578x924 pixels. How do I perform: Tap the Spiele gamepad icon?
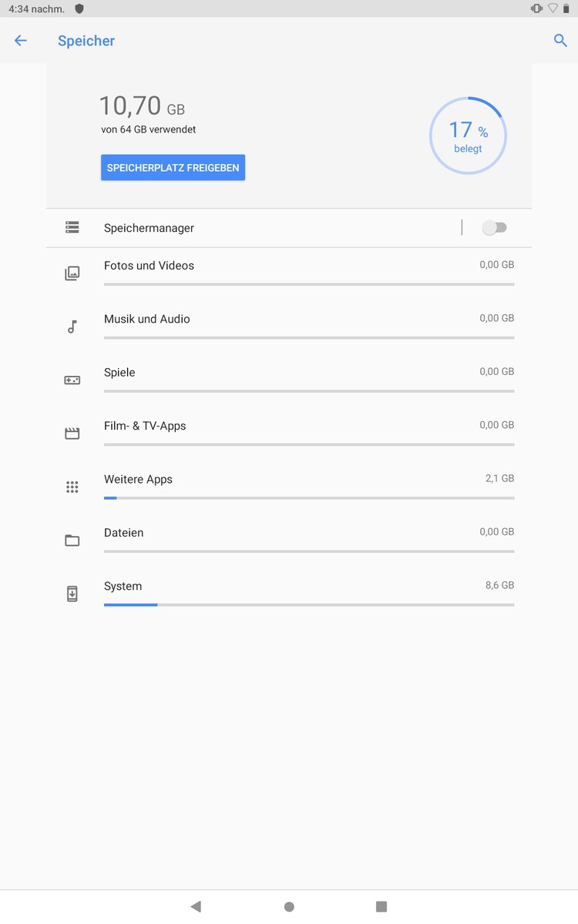[72, 380]
